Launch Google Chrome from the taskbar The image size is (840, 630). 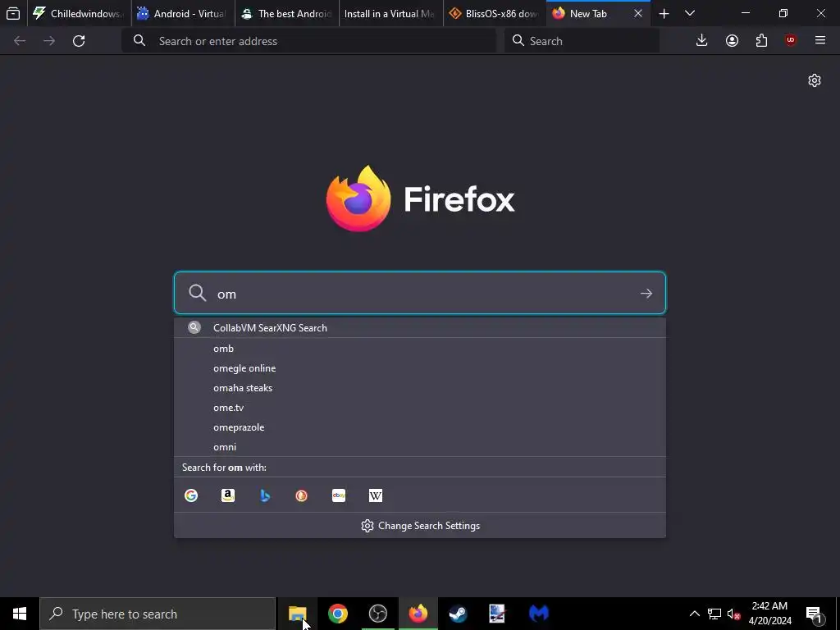(x=337, y=614)
